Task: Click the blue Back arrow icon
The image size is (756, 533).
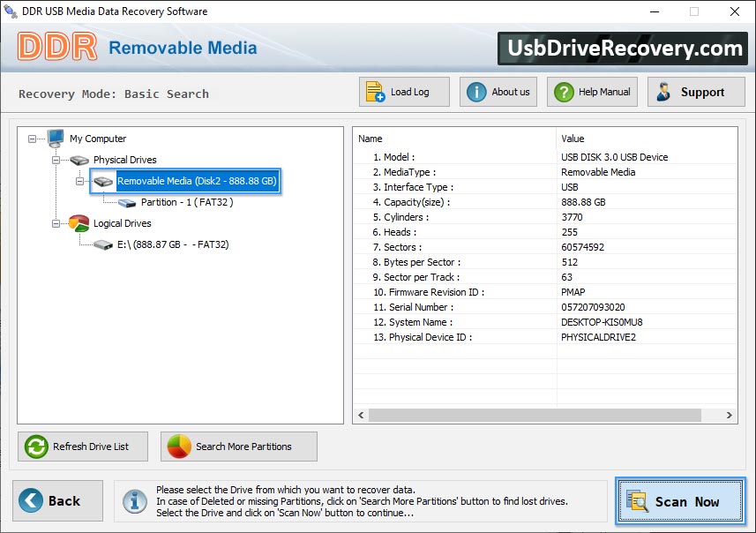Action: coord(31,500)
